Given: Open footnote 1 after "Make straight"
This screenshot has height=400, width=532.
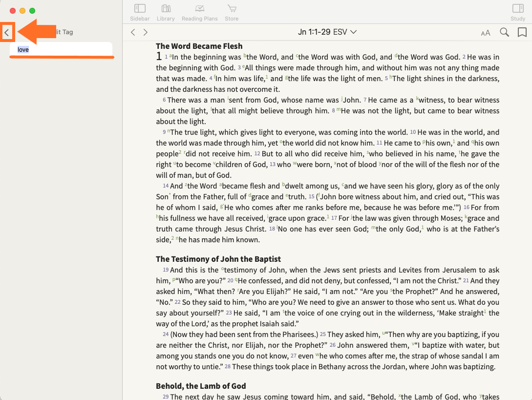Looking at the screenshot, I should [485, 312].
